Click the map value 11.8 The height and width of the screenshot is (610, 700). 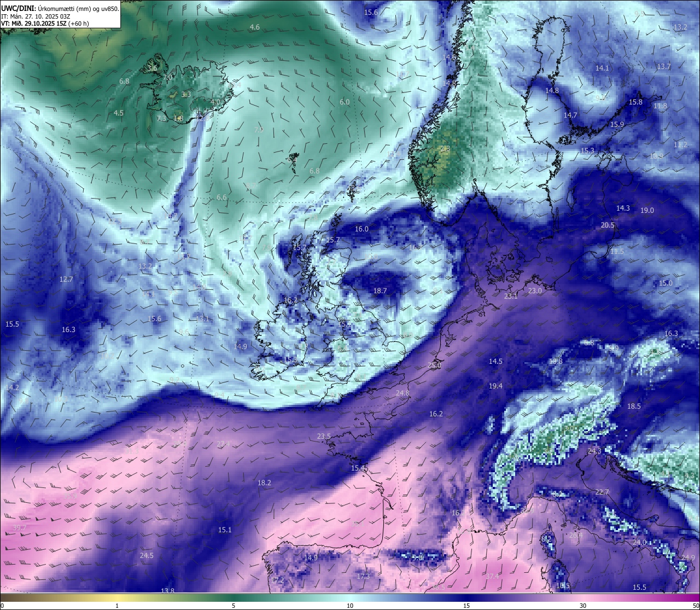660,106
